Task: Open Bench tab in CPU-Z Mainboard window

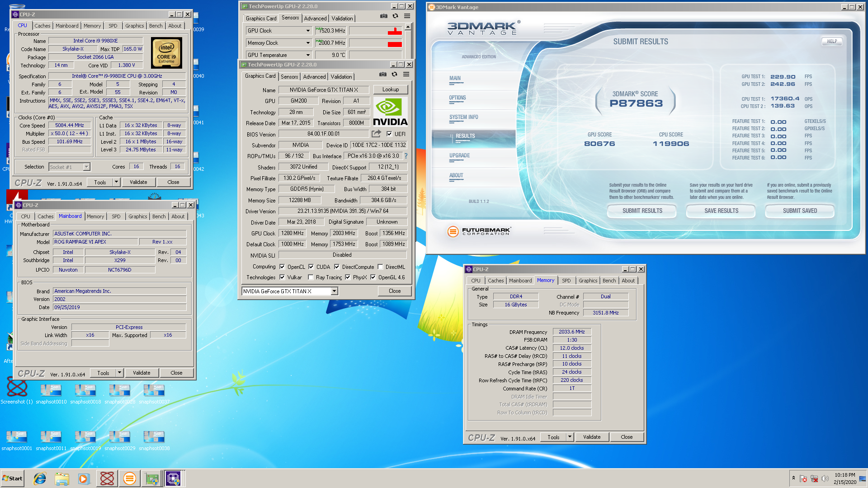Action: click(x=159, y=216)
